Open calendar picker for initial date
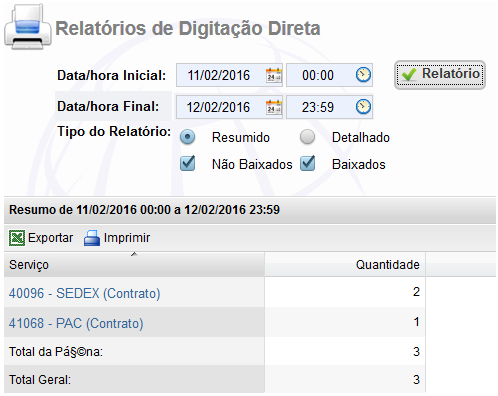This screenshot has width=498, height=396. click(x=274, y=75)
